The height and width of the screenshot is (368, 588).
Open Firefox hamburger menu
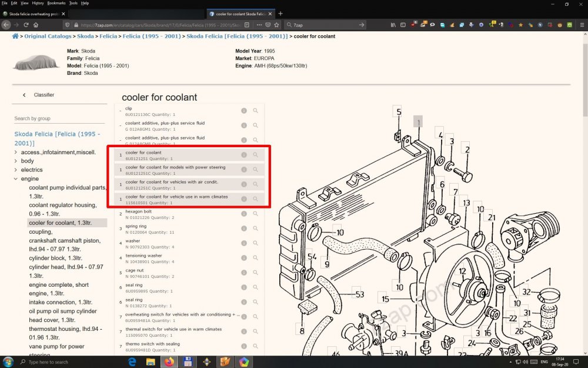tap(582, 25)
